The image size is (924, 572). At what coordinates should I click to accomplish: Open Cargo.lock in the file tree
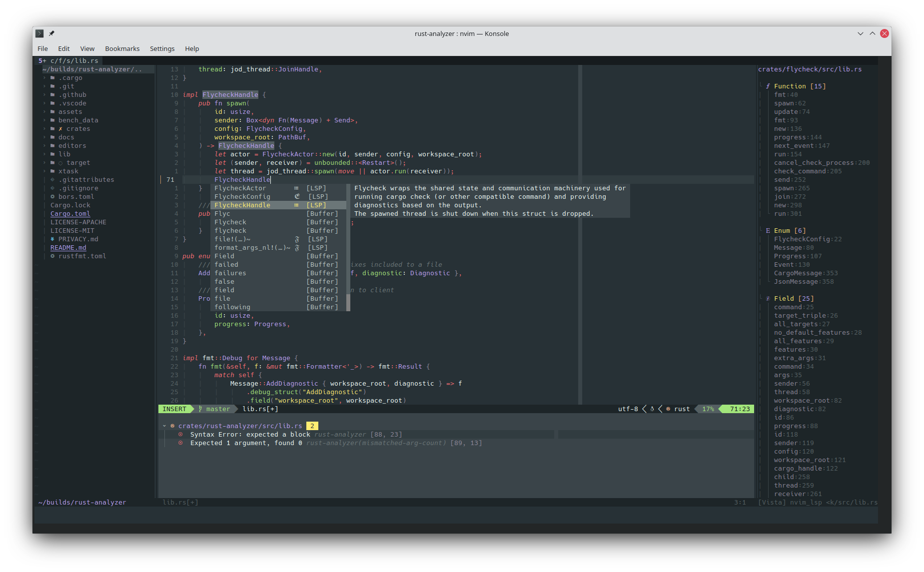[x=70, y=205]
